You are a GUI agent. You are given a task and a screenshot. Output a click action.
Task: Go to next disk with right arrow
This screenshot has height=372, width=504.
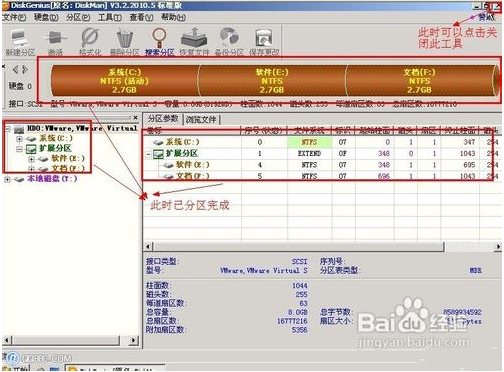(x=25, y=70)
